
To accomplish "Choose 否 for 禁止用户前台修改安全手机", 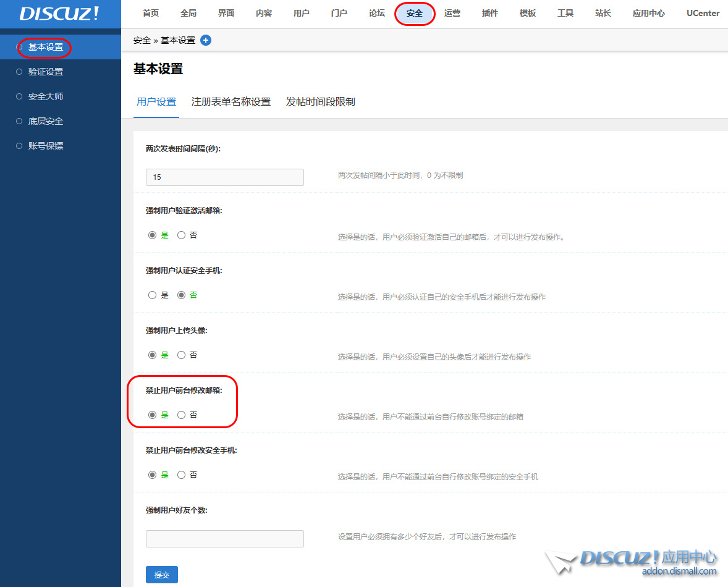I will click(181, 475).
